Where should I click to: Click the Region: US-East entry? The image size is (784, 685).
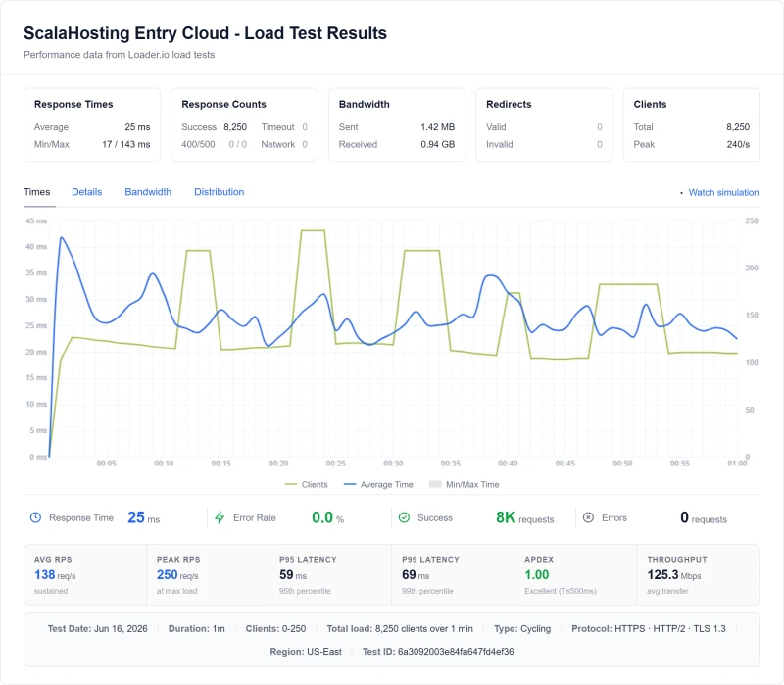[306, 652]
